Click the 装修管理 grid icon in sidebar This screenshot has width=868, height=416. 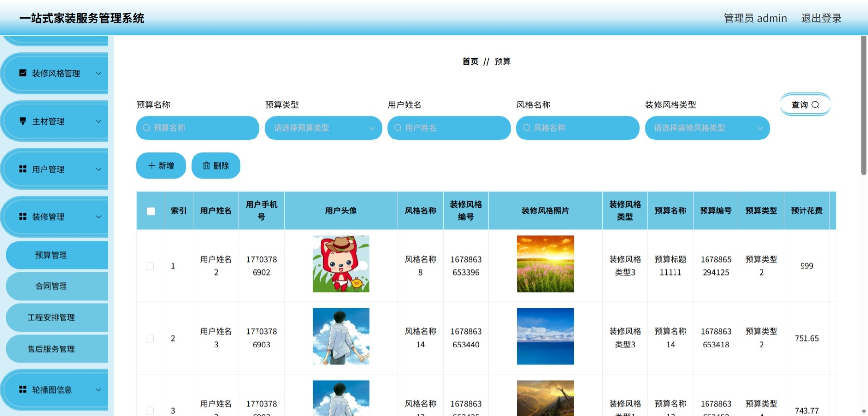point(23,217)
